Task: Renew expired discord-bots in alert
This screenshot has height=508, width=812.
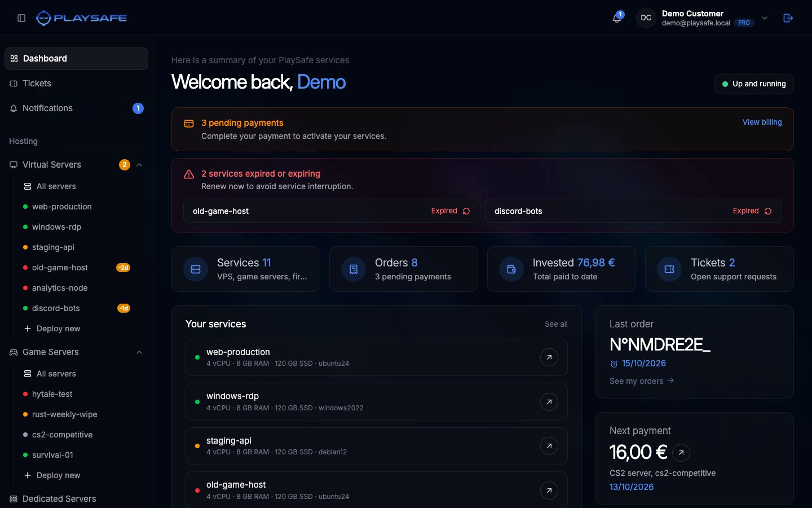Action: [x=633, y=211]
